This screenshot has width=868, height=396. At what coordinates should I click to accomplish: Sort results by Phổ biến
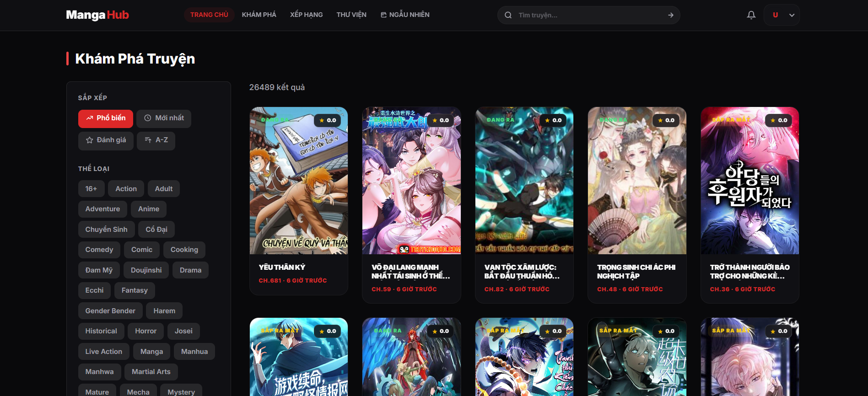tap(106, 118)
